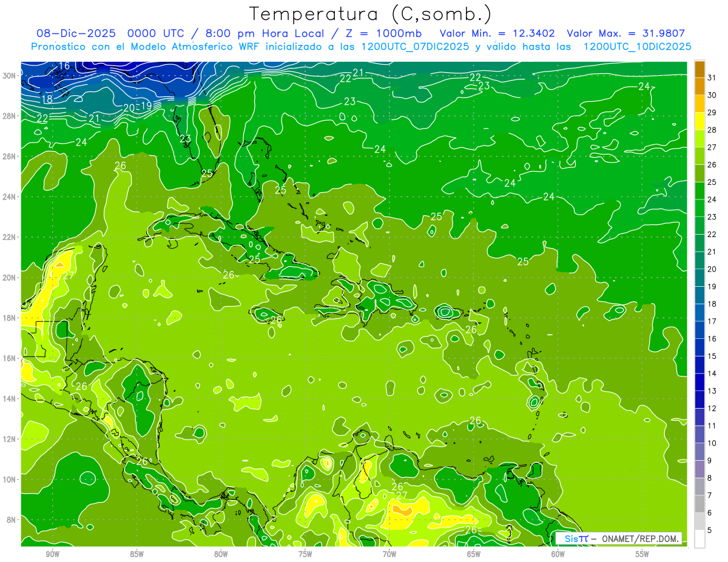Click the 'ONAMET/REP.DOM.' credit label
This screenshot has height=562, width=728.
pyautogui.click(x=641, y=538)
